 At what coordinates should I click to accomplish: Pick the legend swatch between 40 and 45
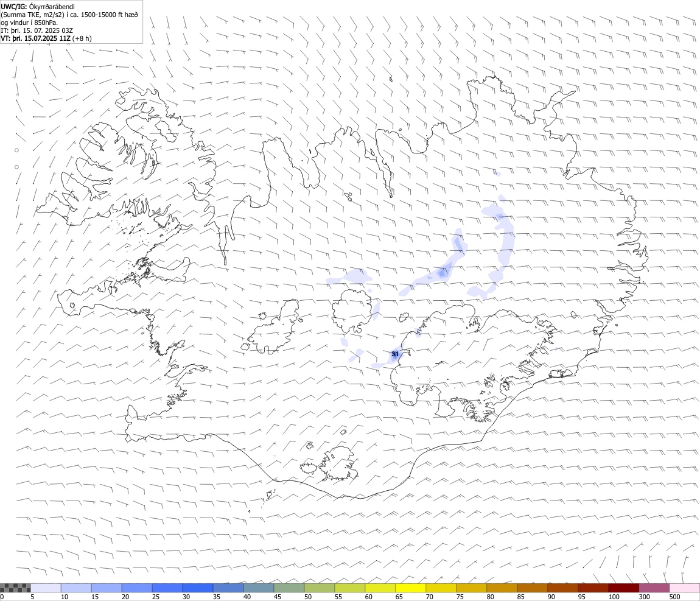click(259, 588)
